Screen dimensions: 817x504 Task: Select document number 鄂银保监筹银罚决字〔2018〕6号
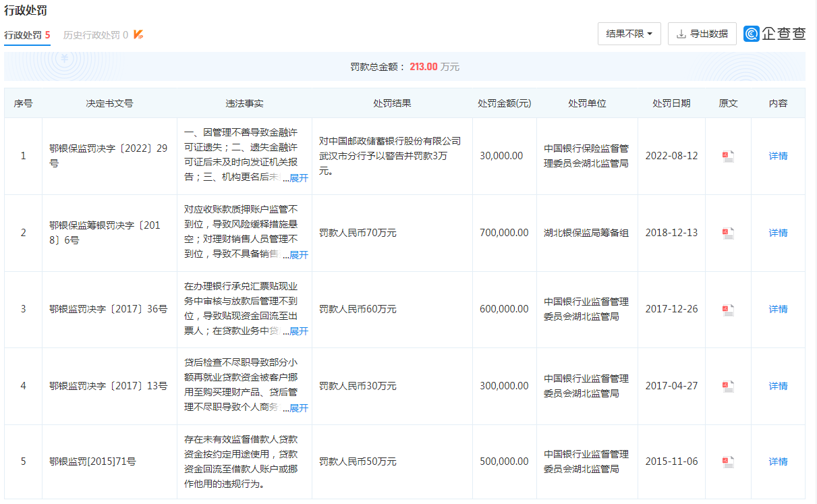pyautogui.click(x=105, y=233)
